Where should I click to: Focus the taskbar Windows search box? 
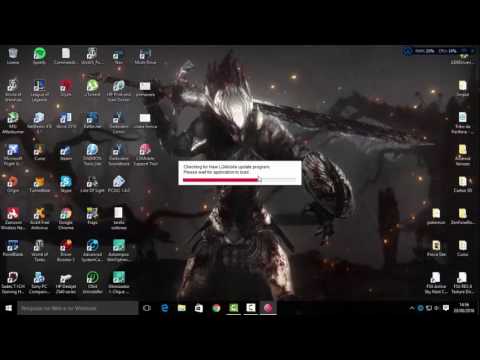(77, 308)
